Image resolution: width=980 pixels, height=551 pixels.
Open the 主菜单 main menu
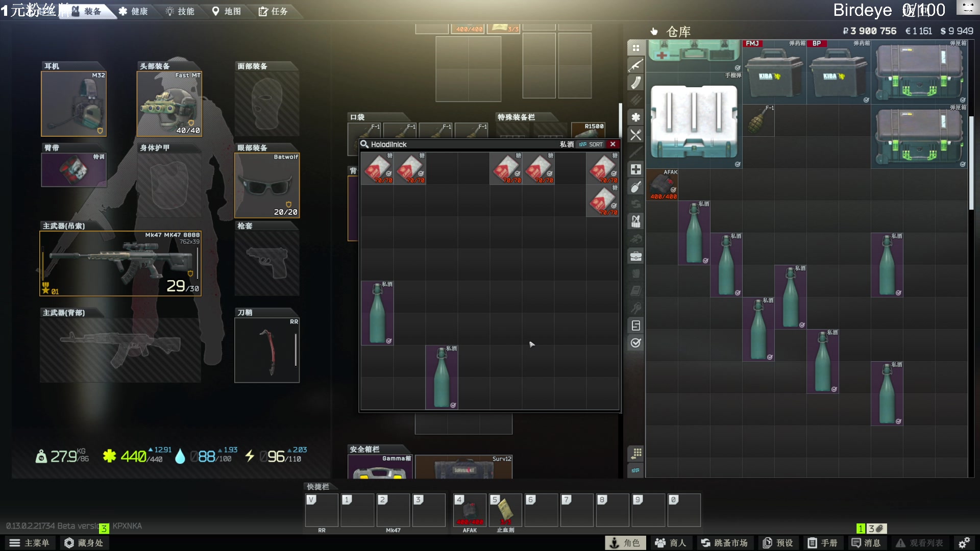tap(30, 543)
